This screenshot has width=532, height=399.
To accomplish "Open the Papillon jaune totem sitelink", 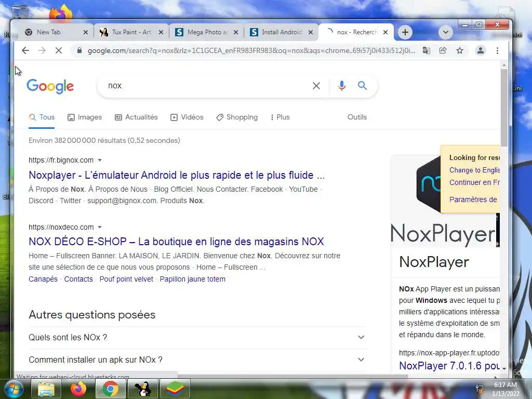I will coord(192,279).
